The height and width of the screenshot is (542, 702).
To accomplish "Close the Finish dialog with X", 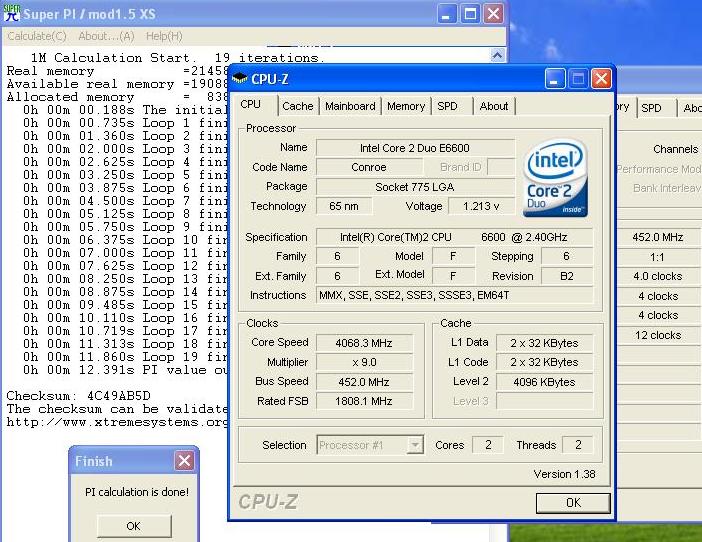I will 184,461.
